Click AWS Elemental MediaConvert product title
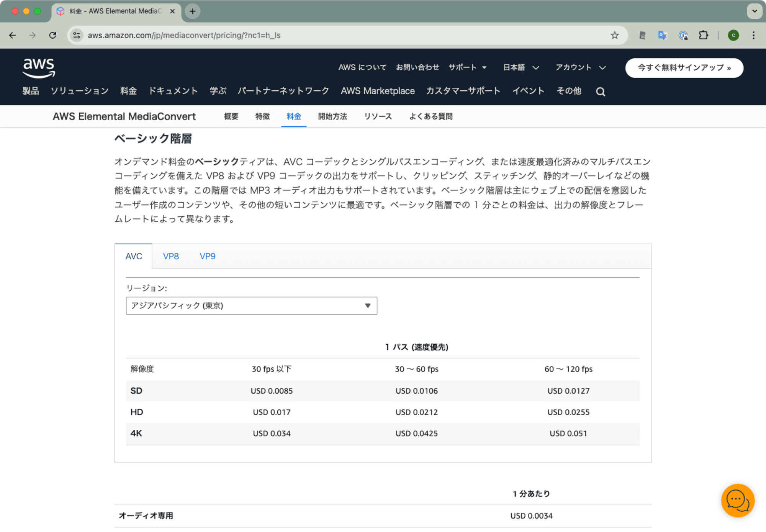This screenshot has height=532, width=766. 124,116
